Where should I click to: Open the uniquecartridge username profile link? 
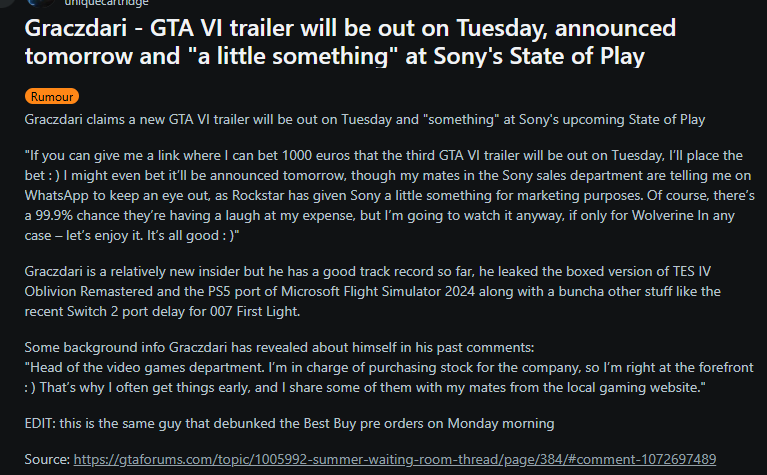[106, 3]
